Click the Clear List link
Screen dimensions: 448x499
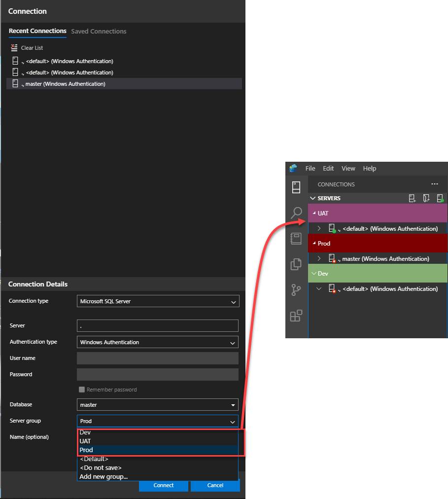[32, 48]
